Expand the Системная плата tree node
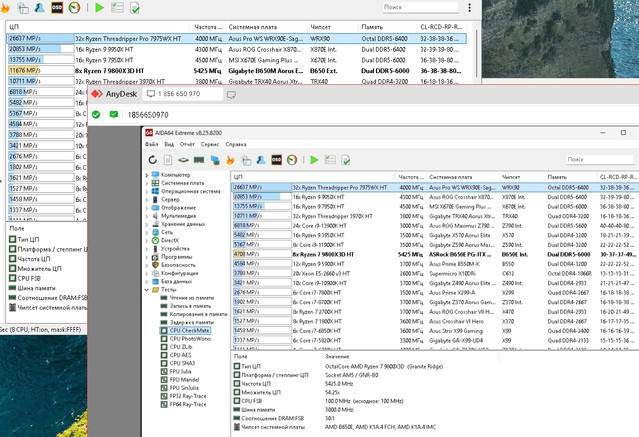Screen dimensions: 639x437 pyautogui.click(x=147, y=183)
